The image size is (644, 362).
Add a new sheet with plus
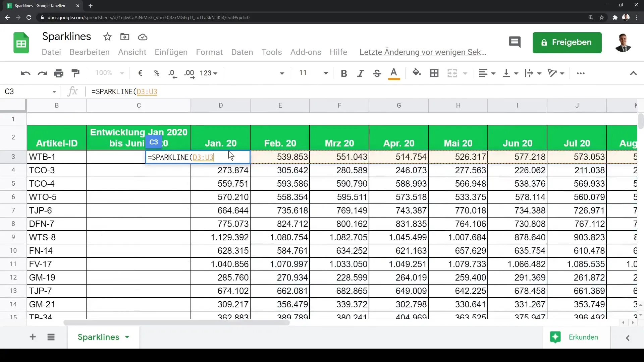click(x=33, y=337)
